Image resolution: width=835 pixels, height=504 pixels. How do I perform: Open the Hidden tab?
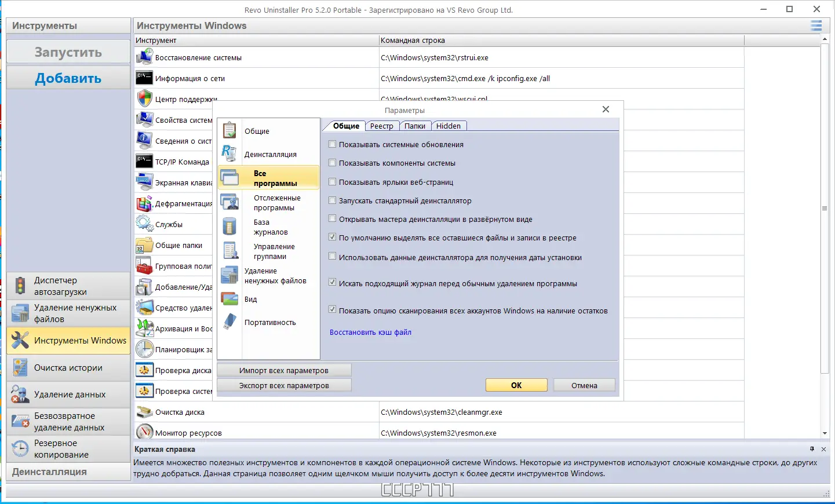449,126
